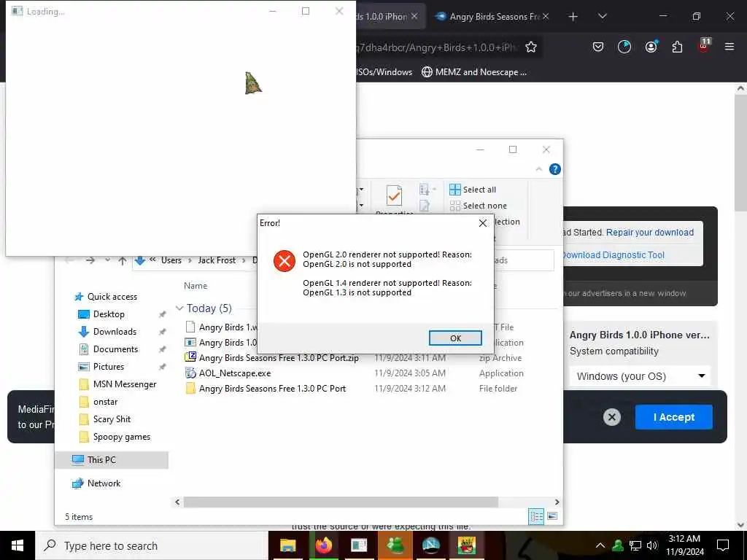Click the red error icon in the dialog
Screen dimensions: 747x560
(285, 261)
